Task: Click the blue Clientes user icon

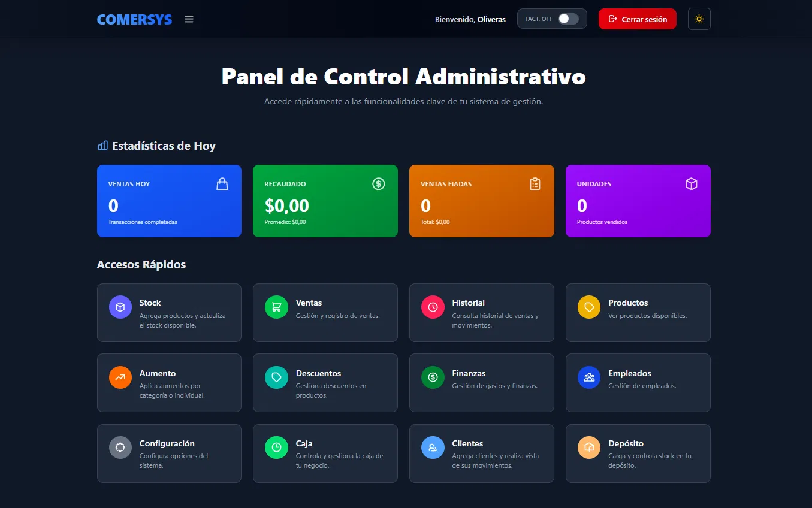Action: click(x=433, y=447)
